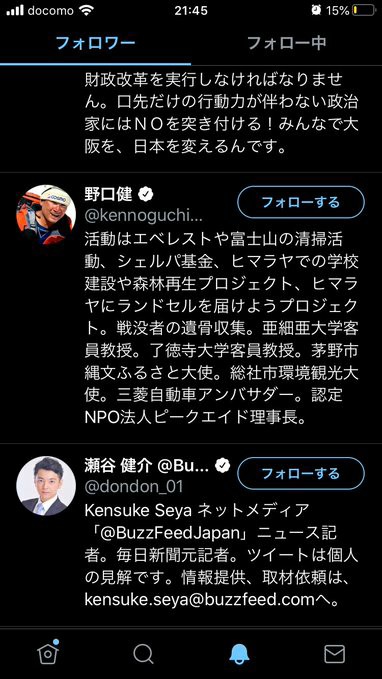Open the Home tab icon

[x=48, y=653]
